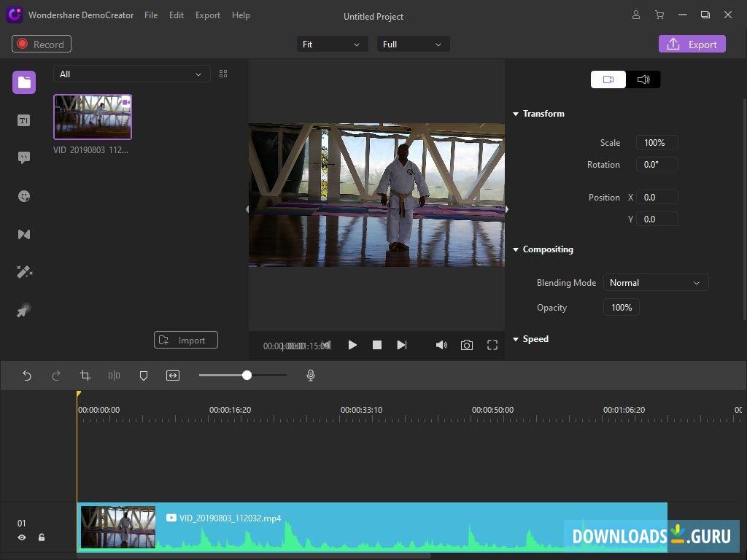Start voiceover with the microphone icon

tap(311, 376)
